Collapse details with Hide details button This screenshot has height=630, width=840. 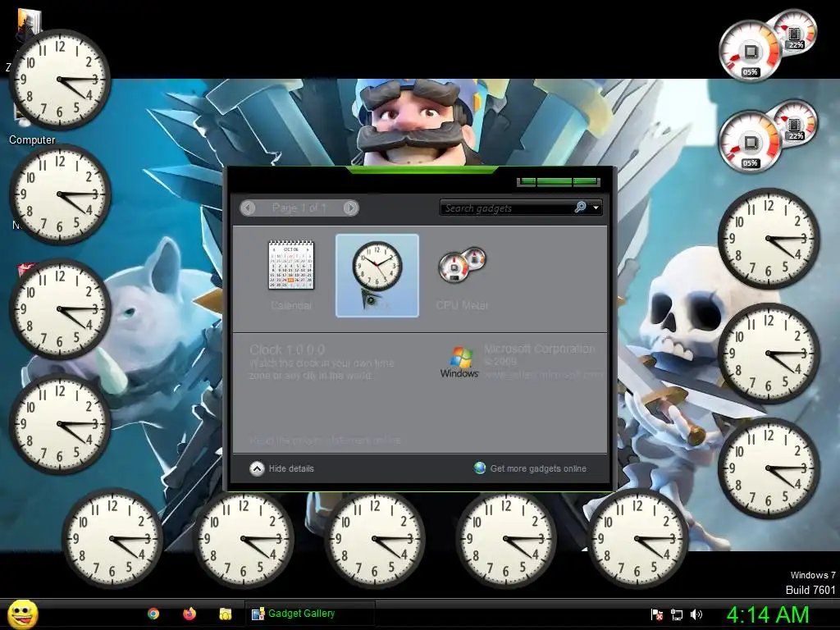(x=282, y=468)
